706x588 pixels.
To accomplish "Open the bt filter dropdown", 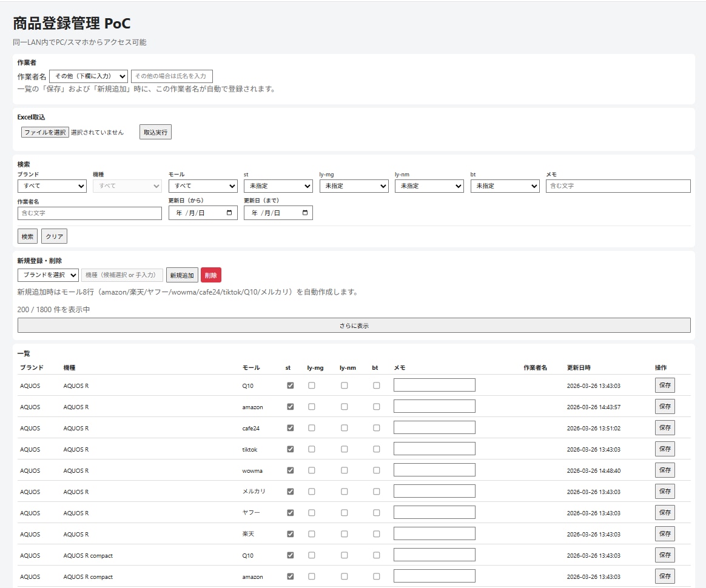I will coord(505,186).
